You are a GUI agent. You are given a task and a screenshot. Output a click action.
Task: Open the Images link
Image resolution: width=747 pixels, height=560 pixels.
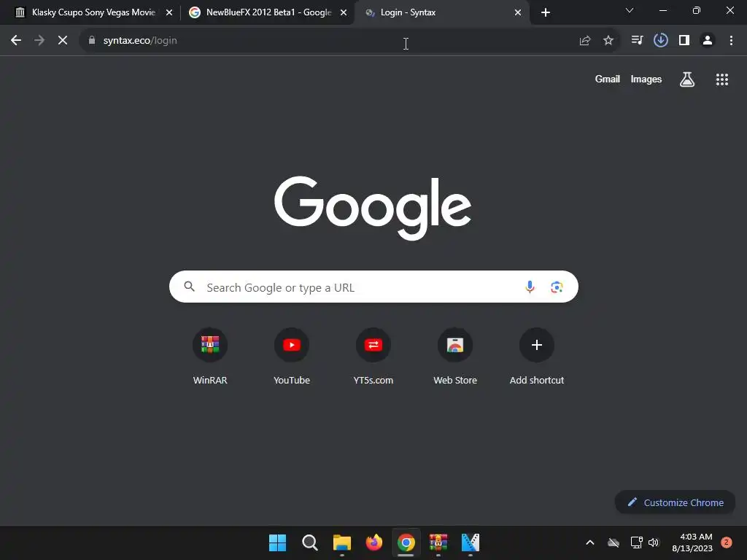click(x=646, y=79)
